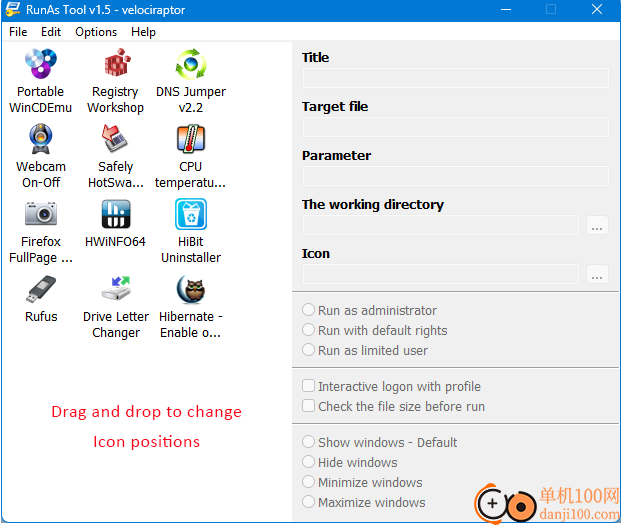
Task: Click the Drive Letter Changer label text
Action: pyautogui.click(x=116, y=325)
